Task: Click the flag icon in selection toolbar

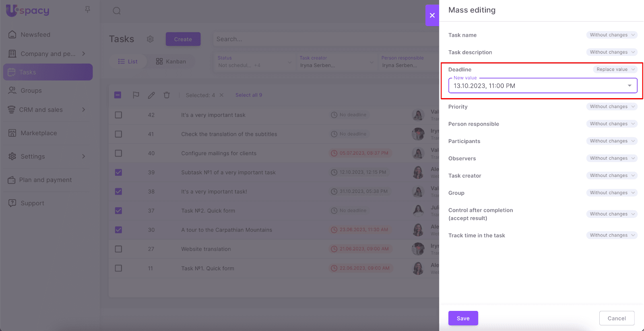Action: click(136, 95)
